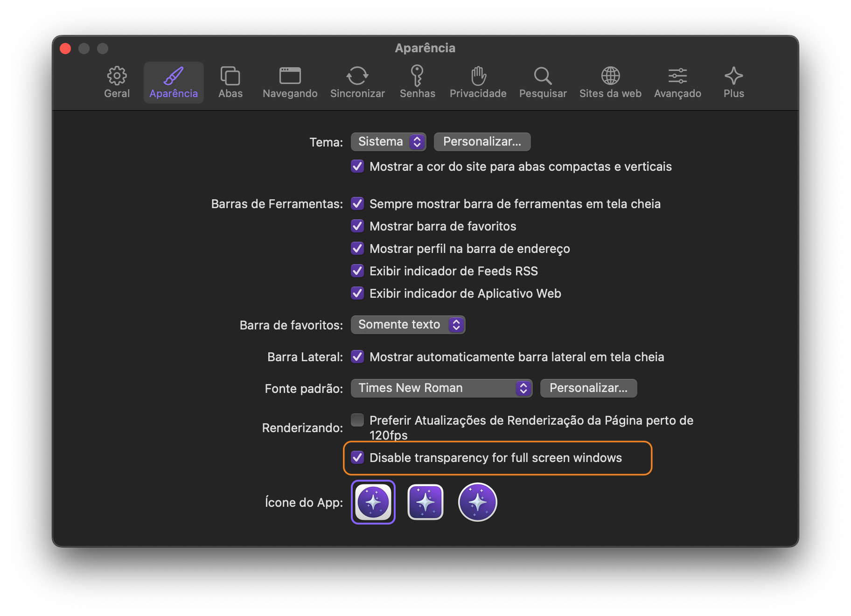Open the Navegando browsing pane

point(290,83)
